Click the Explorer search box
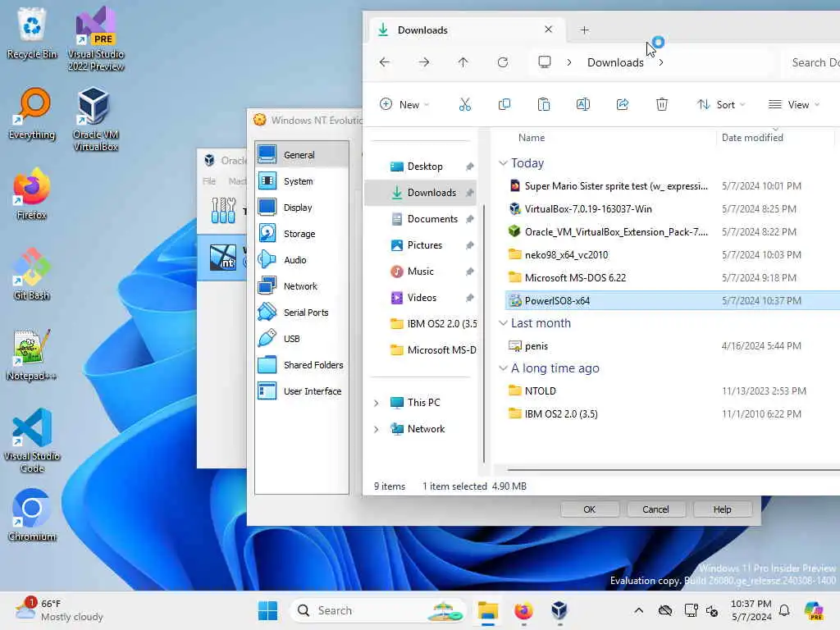This screenshot has height=630, width=840. point(811,62)
